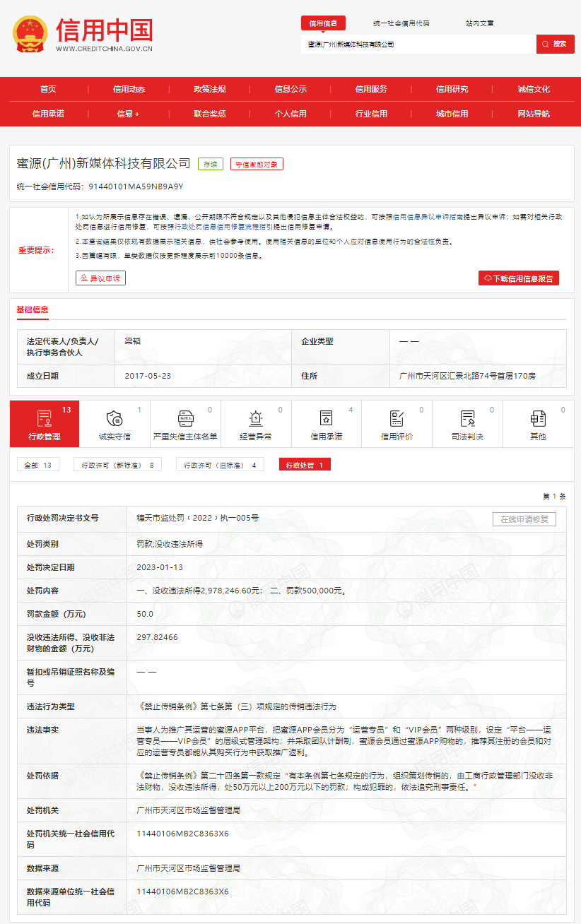Click the national emblem logo of 信用中国
This screenshot has height=924, width=581.
pos(30,34)
